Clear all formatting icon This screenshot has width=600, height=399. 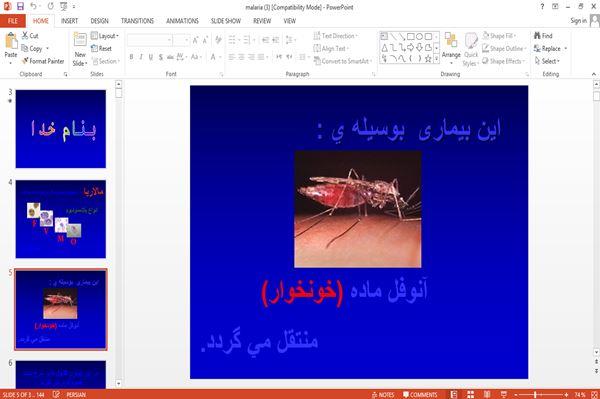coord(218,40)
